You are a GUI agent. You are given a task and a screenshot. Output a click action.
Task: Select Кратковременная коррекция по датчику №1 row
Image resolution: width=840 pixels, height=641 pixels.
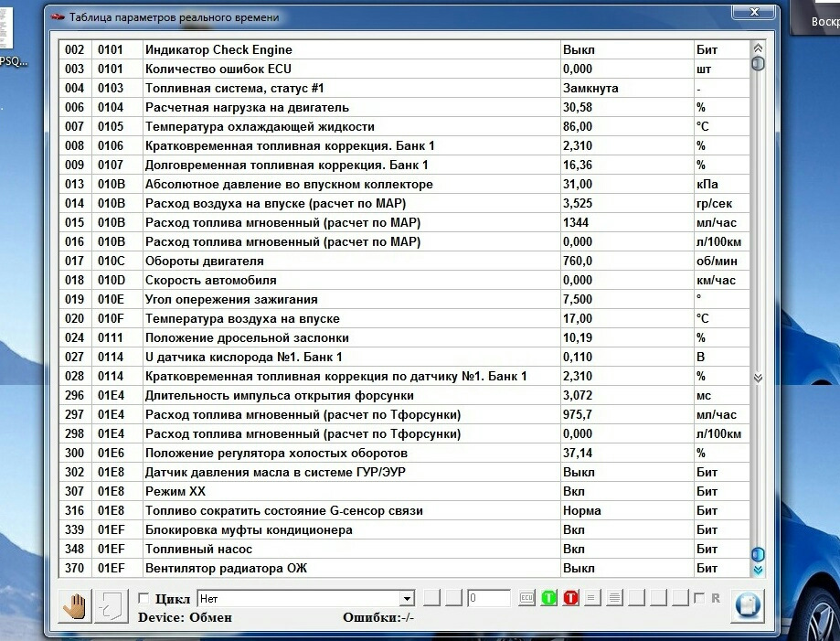pos(405,376)
